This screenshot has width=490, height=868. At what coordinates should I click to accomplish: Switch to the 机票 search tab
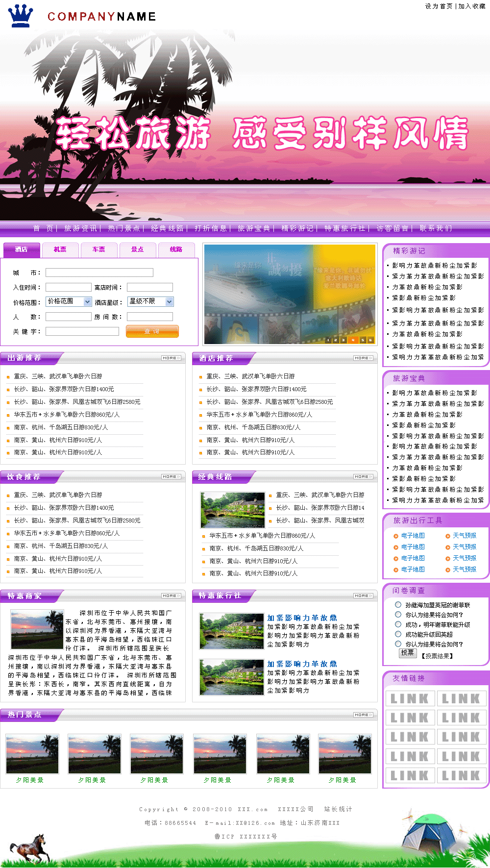click(x=60, y=250)
